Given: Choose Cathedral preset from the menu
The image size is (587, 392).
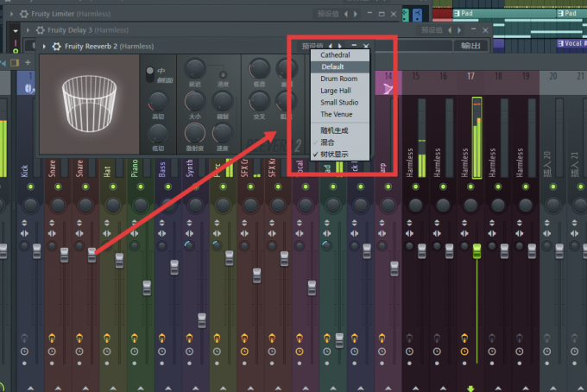Looking at the screenshot, I should point(340,55).
